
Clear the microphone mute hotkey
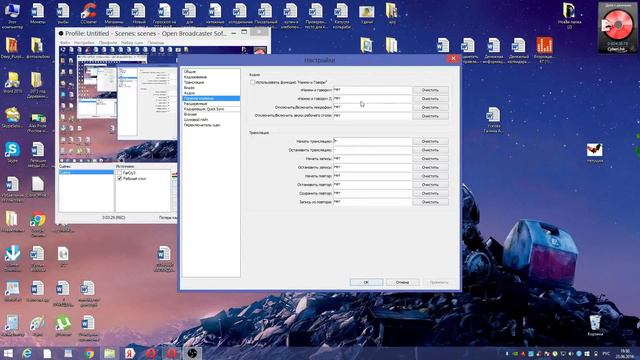(x=430, y=107)
